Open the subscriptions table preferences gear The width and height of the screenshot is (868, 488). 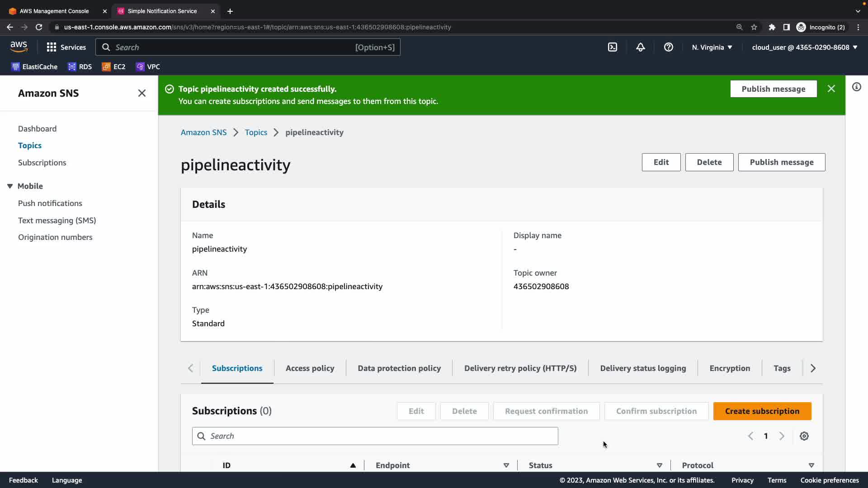[804, 436]
